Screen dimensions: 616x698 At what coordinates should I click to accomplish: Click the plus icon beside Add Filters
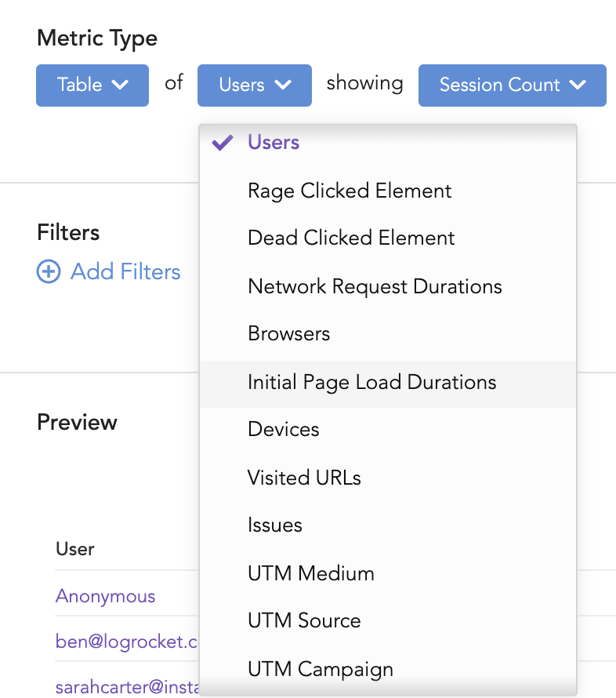click(x=49, y=272)
